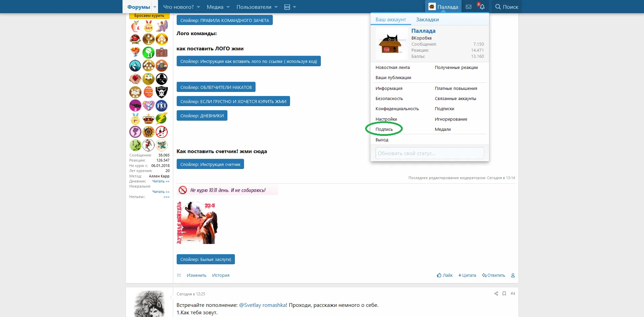View post edit История
This screenshot has height=317, width=644.
(x=221, y=275)
